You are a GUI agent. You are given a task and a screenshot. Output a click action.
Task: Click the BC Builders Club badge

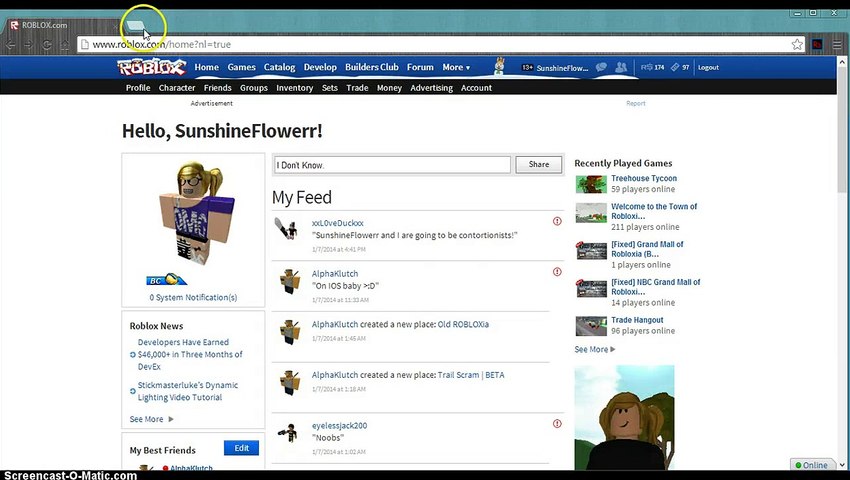coord(166,280)
